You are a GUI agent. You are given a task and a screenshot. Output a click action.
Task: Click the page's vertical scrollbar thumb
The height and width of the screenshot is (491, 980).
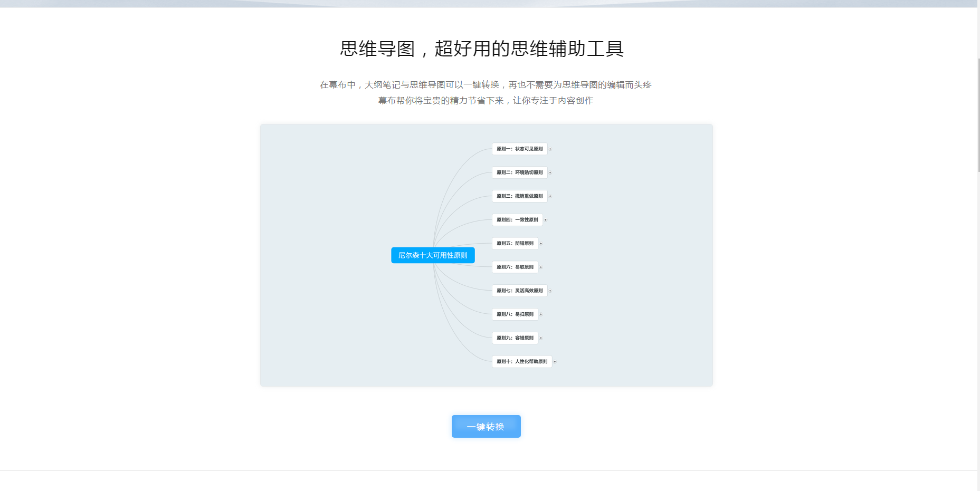(979, 114)
